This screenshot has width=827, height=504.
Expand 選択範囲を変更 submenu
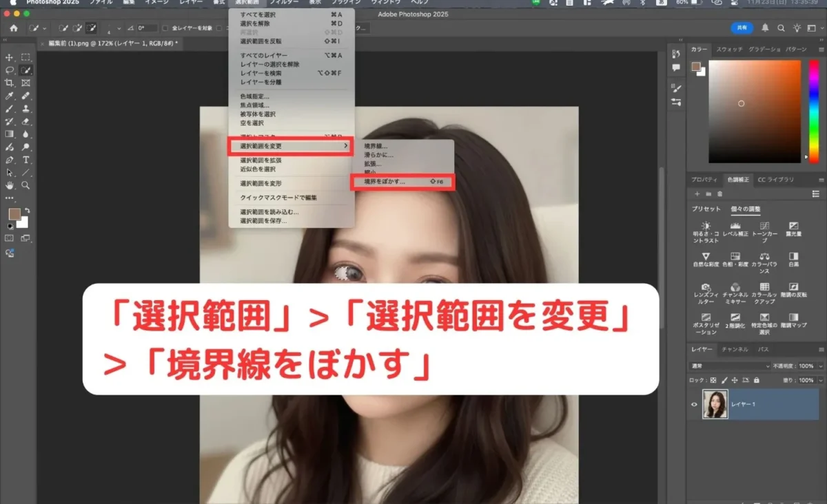click(x=290, y=146)
